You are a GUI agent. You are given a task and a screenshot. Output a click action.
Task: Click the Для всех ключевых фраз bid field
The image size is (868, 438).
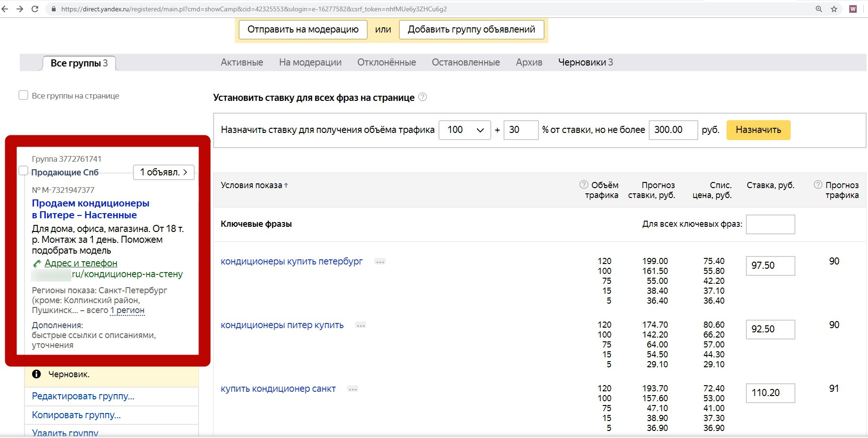770,224
